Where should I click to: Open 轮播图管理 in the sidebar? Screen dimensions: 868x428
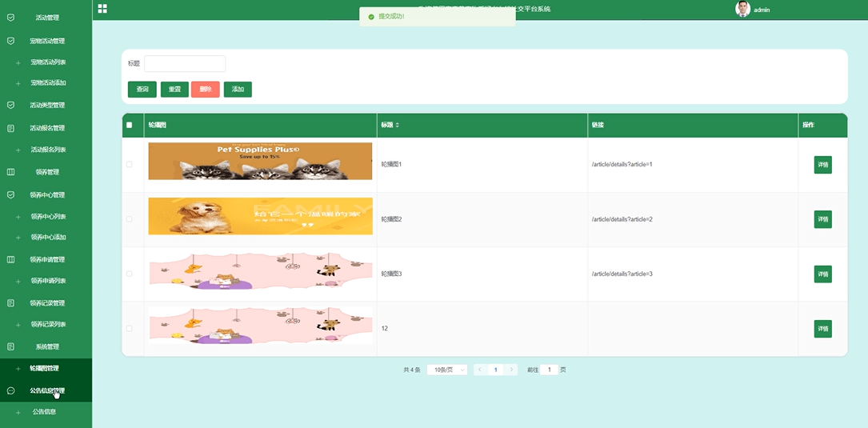44,368
